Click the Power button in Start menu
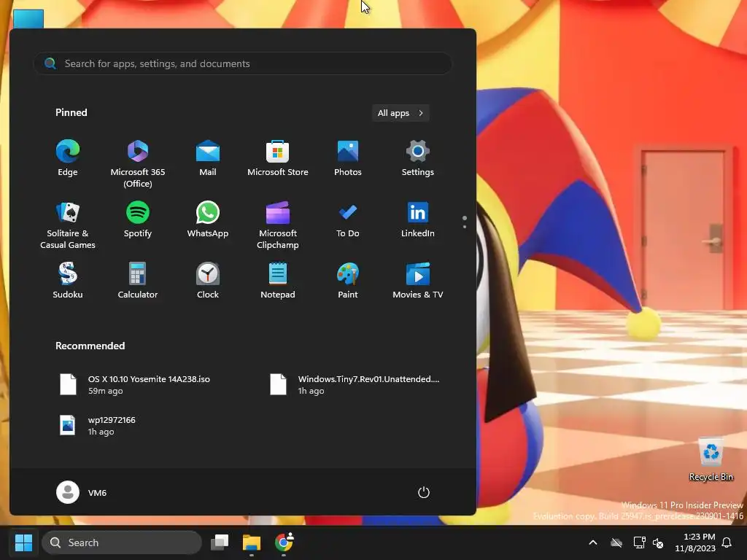Viewport: 747px width, 560px height. pyautogui.click(x=424, y=492)
